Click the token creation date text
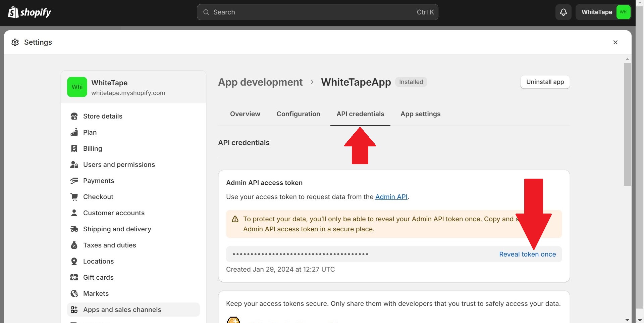 280,269
